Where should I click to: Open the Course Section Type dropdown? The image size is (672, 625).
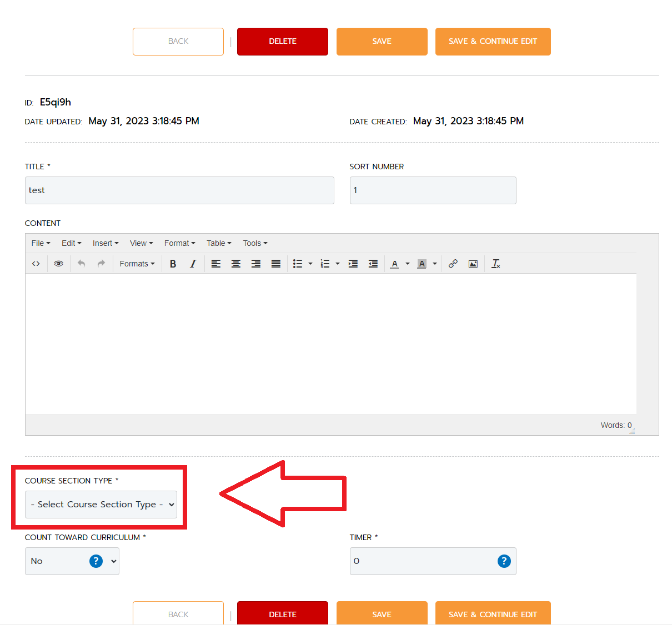pos(101,505)
